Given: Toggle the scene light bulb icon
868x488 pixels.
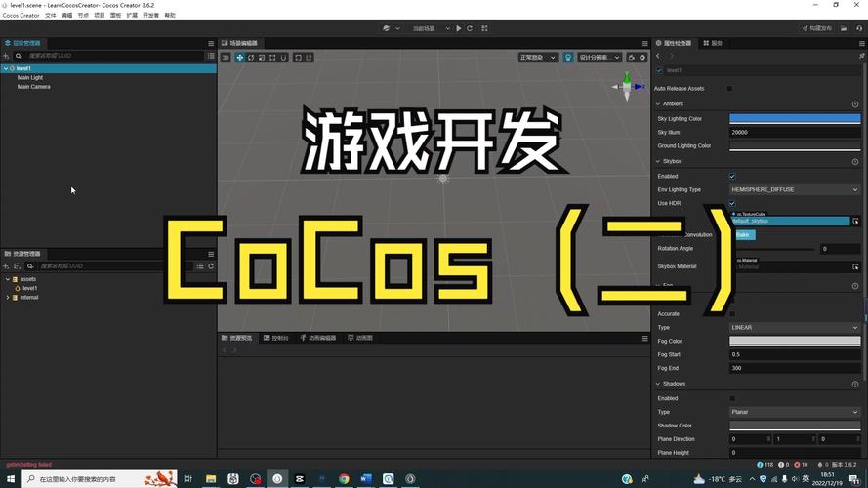Looking at the screenshot, I should pyautogui.click(x=568, y=58).
